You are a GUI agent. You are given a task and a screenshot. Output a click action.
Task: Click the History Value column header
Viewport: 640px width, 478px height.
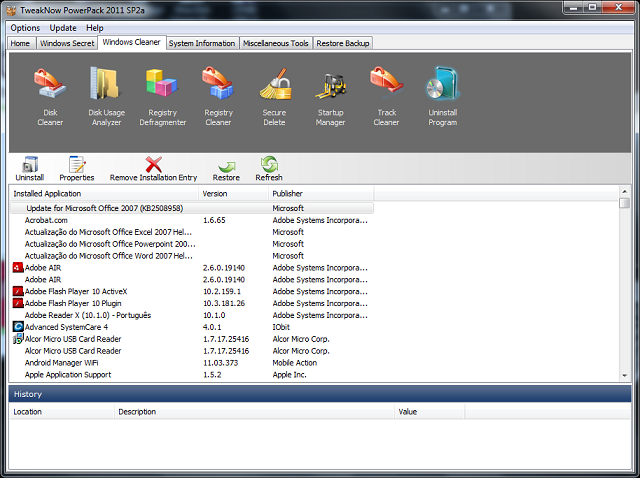coord(430,412)
